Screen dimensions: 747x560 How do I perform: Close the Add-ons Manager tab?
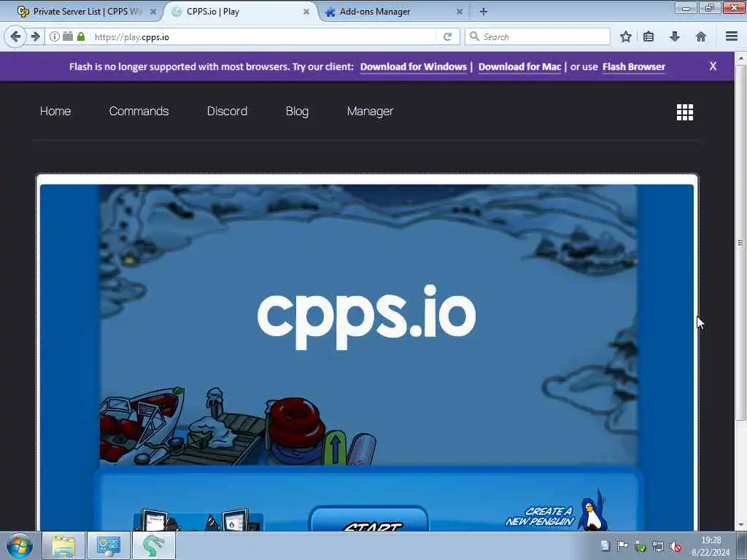[460, 12]
